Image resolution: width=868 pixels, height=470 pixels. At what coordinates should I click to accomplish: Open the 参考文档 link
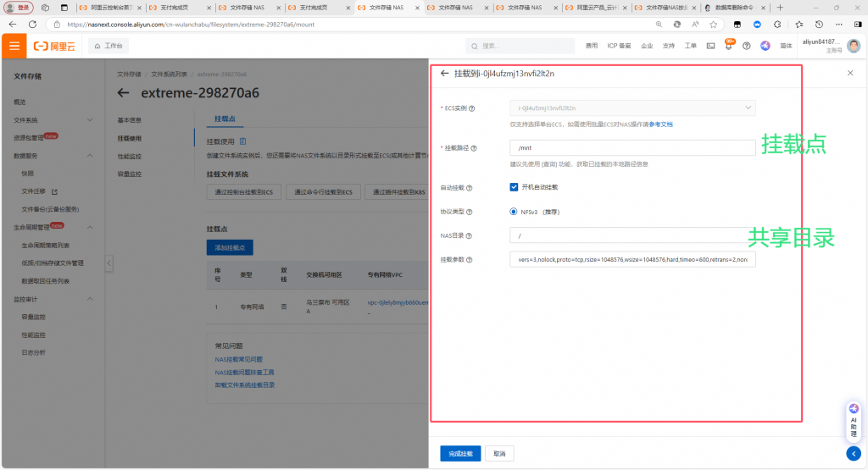[x=660, y=124]
